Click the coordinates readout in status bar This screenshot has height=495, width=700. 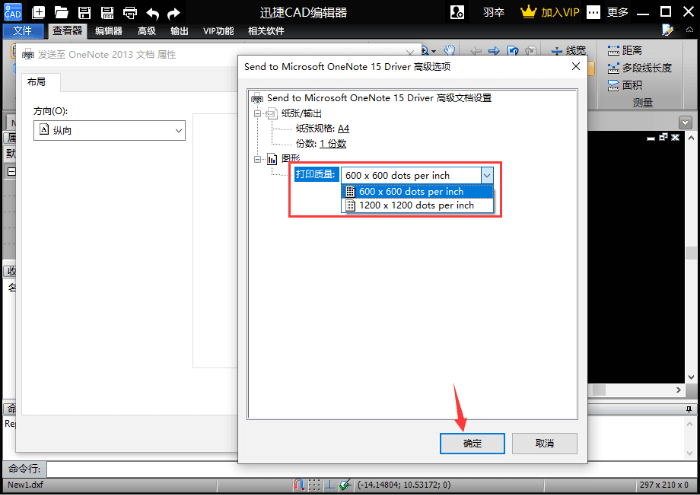[404, 485]
